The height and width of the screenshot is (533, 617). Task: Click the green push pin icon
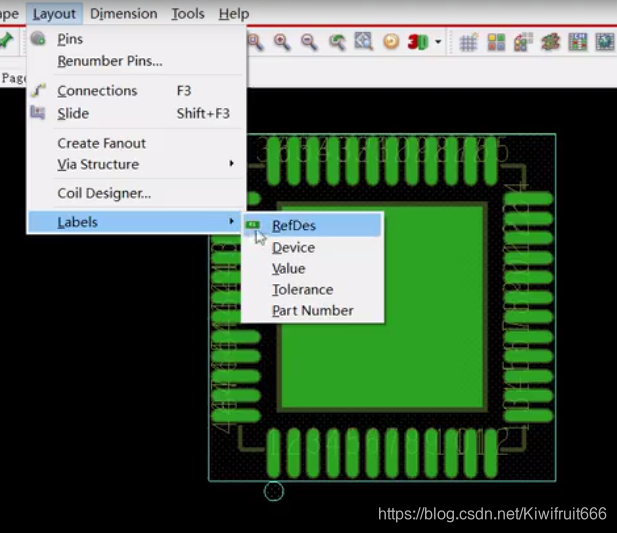point(7,41)
